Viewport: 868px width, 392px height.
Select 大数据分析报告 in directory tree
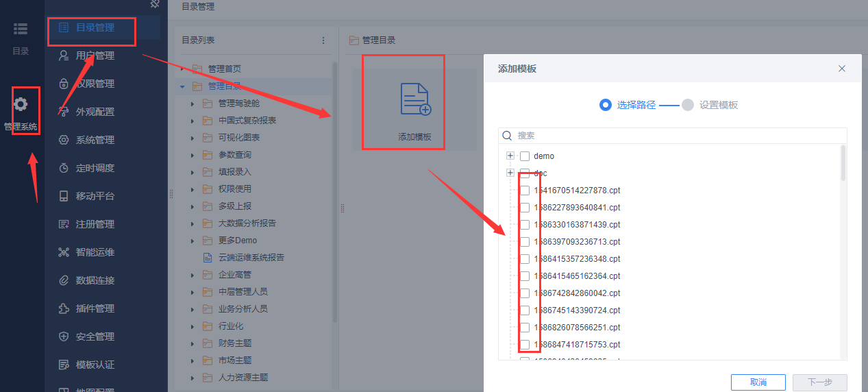247,223
